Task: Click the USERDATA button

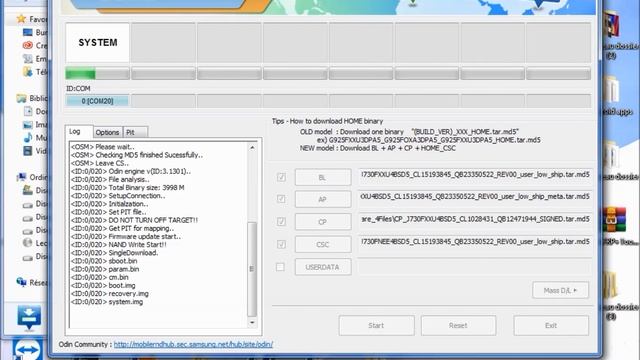Action: pos(323,267)
